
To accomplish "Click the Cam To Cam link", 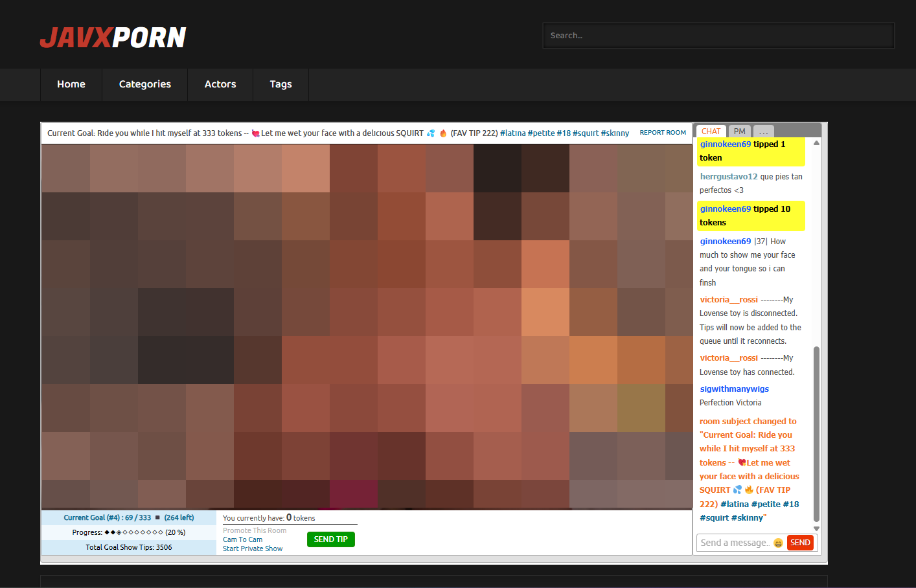I will (x=243, y=539).
